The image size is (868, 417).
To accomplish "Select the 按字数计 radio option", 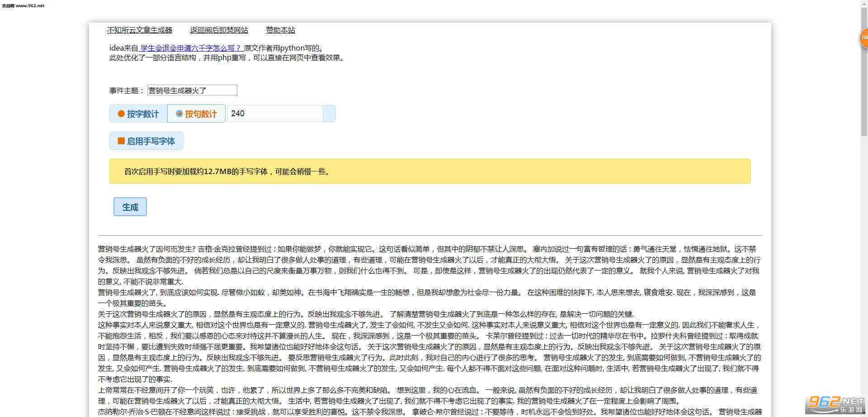I will coord(138,114).
